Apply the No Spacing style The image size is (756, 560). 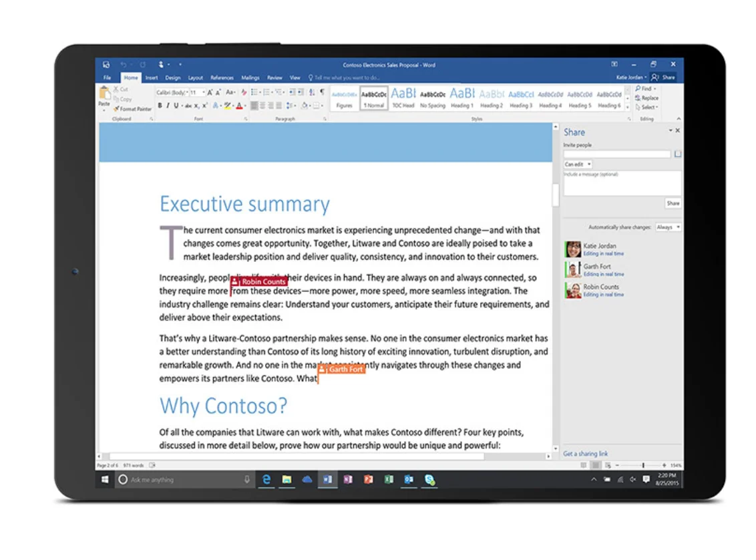pyautogui.click(x=433, y=98)
